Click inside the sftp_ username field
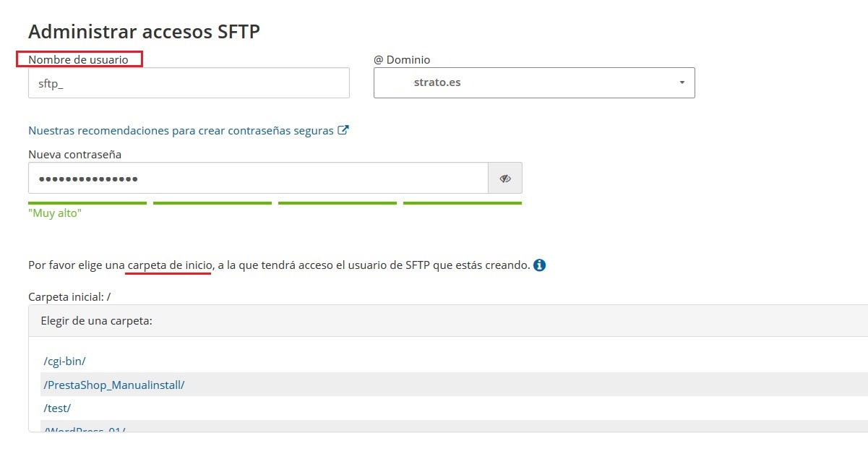This screenshot has height=454, width=868. (188, 82)
